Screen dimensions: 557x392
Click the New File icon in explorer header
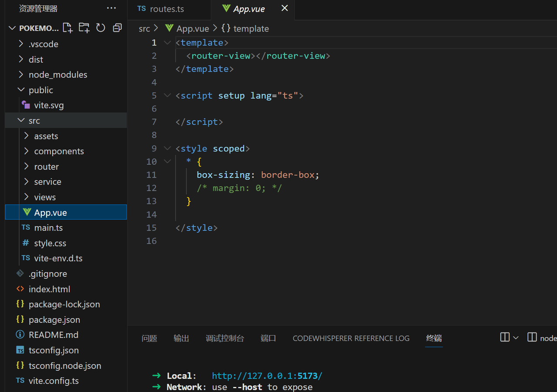point(67,28)
